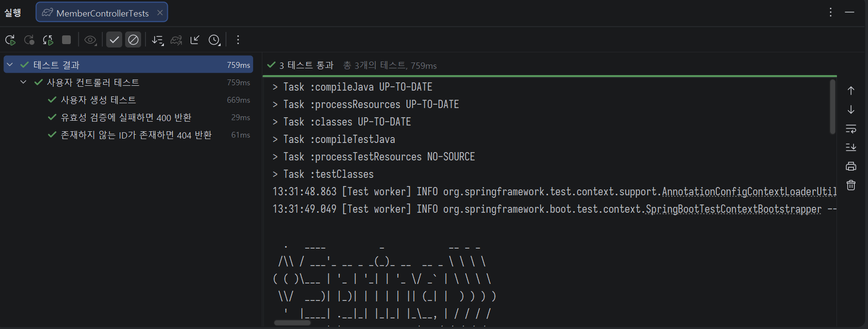Click the Rerun failed tests icon
868x329 pixels.
[29, 40]
